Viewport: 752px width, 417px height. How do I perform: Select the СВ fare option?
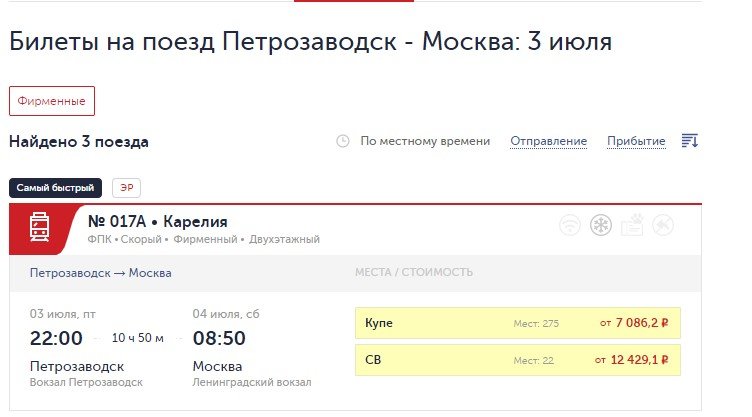tap(517, 360)
